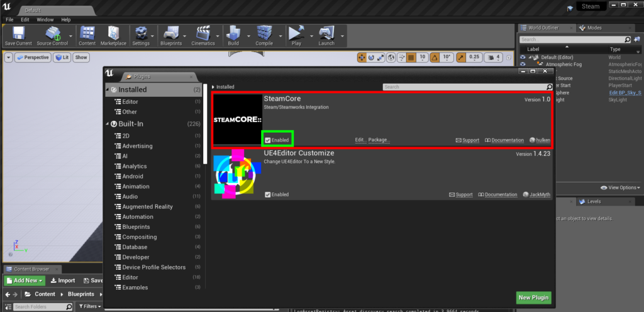Click the UE4Editor Customize plugin thumbnail
Screen dimensions: 644x312
pos(238,174)
